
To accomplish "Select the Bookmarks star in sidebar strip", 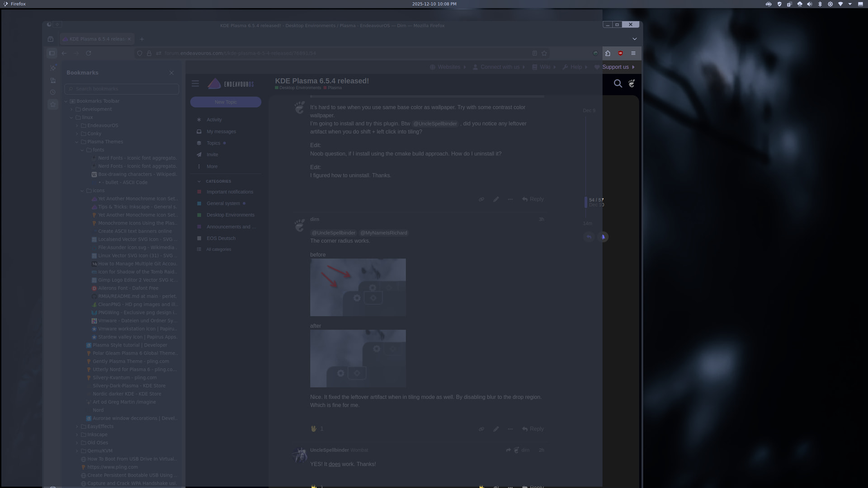I will tap(53, 105).
